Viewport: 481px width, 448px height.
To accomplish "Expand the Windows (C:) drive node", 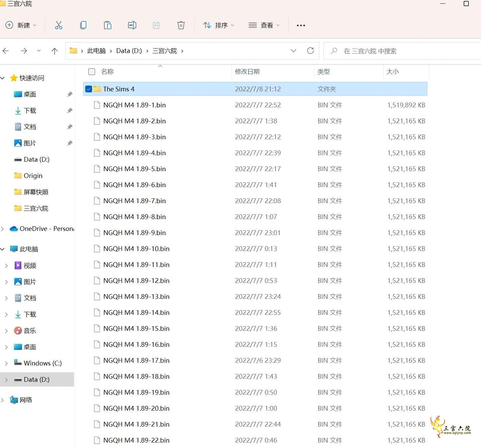I will (x=6, y=363).
